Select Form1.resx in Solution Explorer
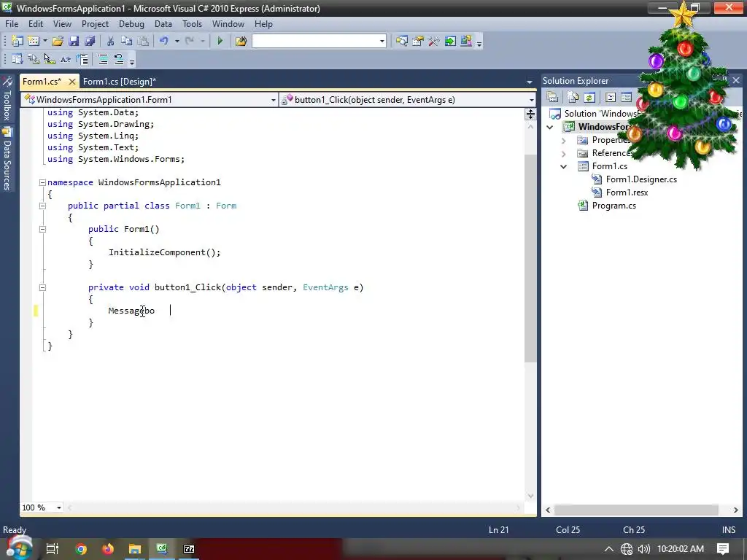Screen dimensions: 747x560 627,192
